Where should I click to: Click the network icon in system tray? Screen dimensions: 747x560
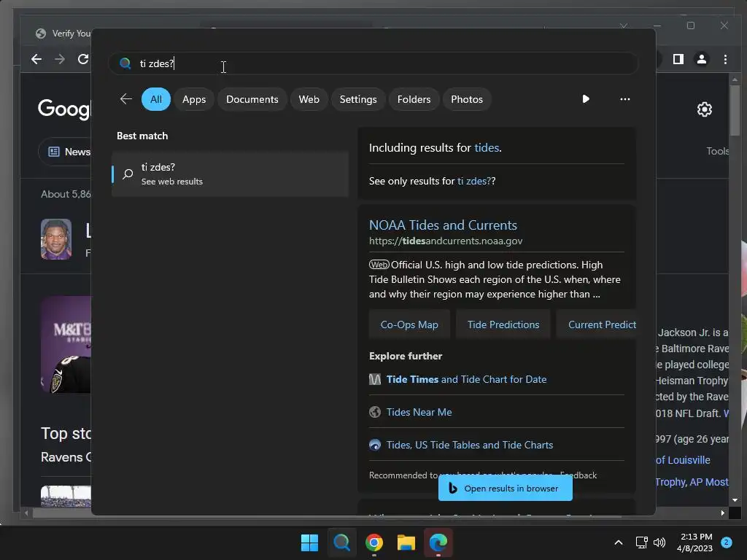click(642, 542)
